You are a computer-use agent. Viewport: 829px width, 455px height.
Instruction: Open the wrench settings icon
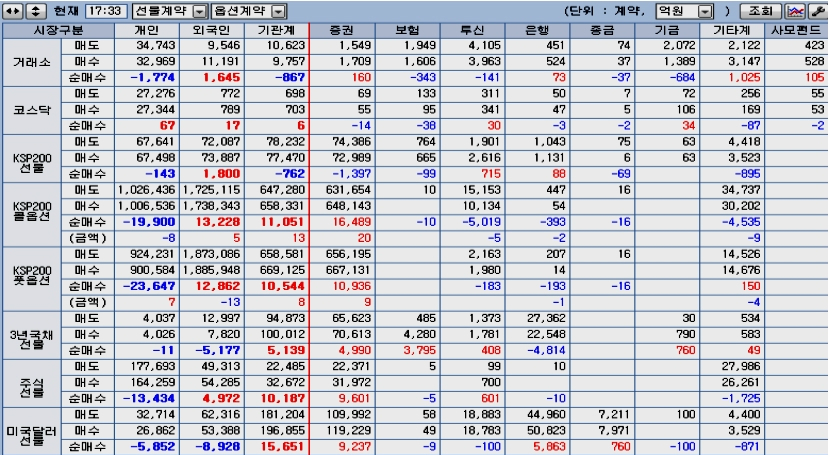click(x=817, y=11)
